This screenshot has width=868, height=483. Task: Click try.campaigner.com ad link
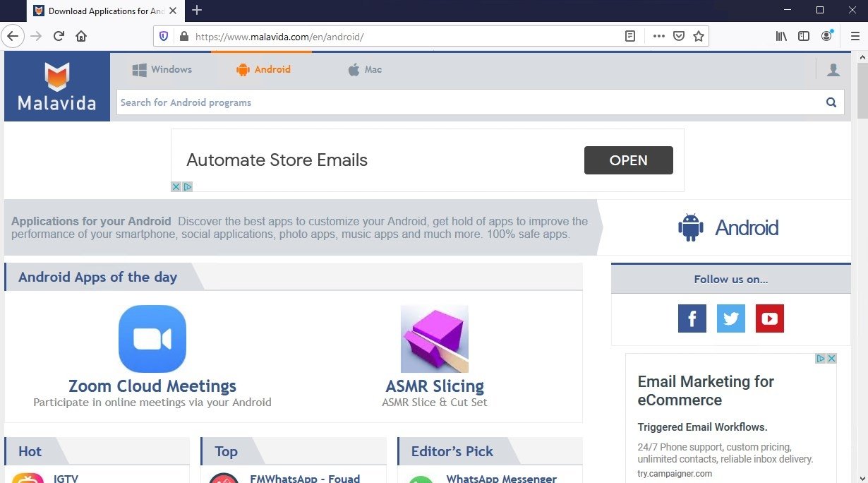(675, 474)
